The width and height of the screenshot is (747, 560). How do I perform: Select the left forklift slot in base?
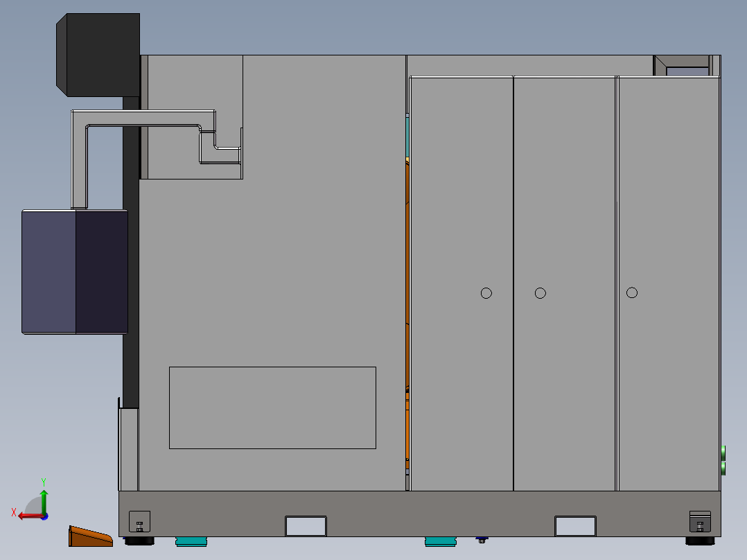306,526
